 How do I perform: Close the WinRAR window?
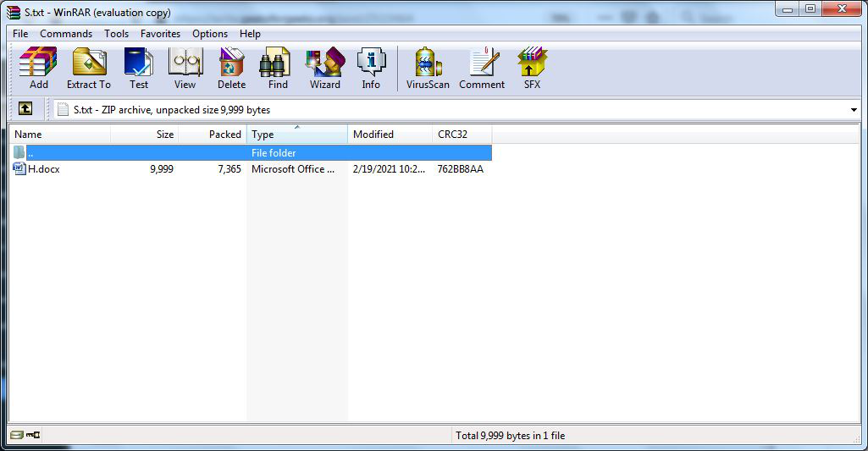click(842, 8)
